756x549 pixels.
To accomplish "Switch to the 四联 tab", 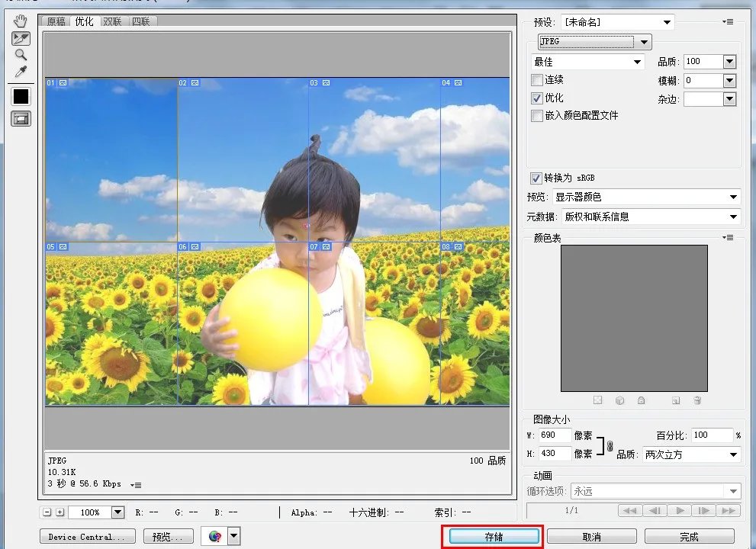I will pyautogui.click(x=140, y=21).
